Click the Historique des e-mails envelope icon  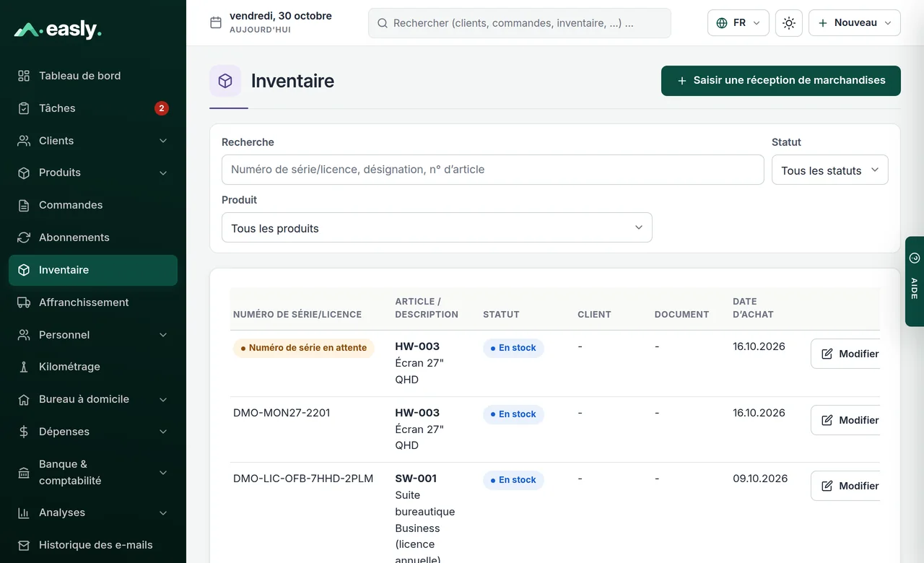[24, 545]
